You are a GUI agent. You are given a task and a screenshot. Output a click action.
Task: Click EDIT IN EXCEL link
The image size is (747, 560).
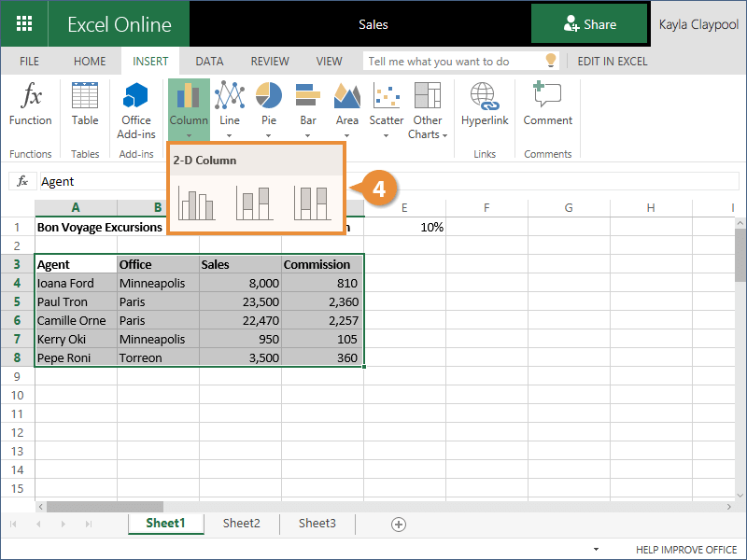[x=612, y=62]
